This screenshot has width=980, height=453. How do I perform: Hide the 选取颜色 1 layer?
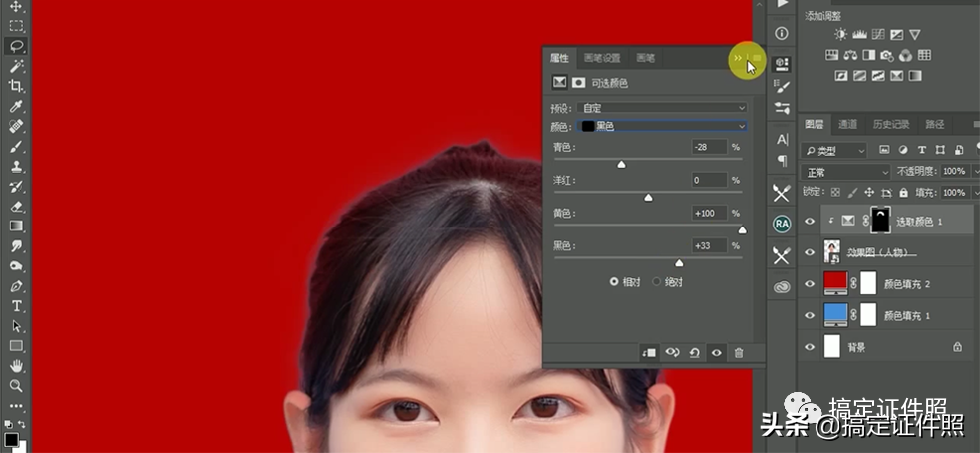pos(810,221)
